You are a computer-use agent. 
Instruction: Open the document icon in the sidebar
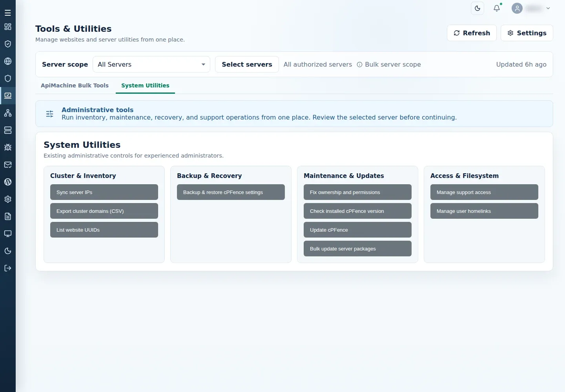point(8,216)
